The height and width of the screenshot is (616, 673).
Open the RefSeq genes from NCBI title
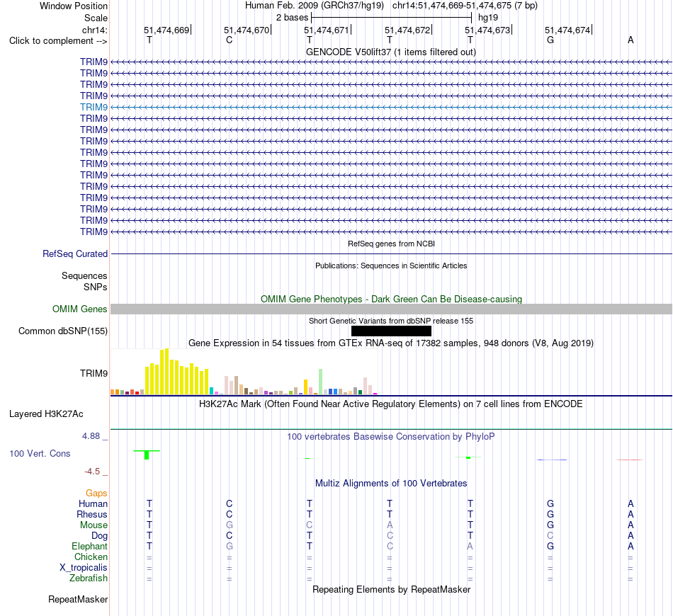click(391, 244)
